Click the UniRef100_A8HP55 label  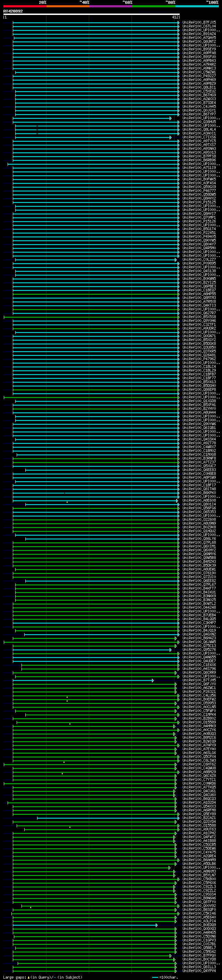[199, 294]
